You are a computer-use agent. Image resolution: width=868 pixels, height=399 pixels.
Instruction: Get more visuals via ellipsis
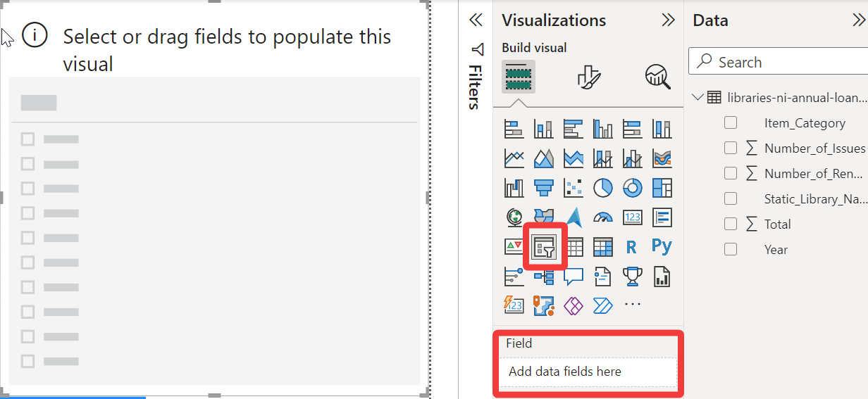point(633,305)
